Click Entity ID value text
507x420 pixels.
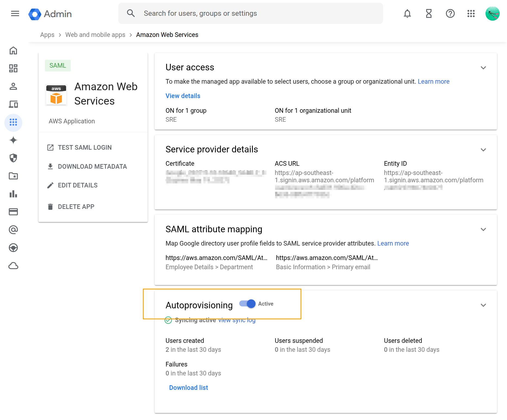pyautogui.click(x=434, y=180)
